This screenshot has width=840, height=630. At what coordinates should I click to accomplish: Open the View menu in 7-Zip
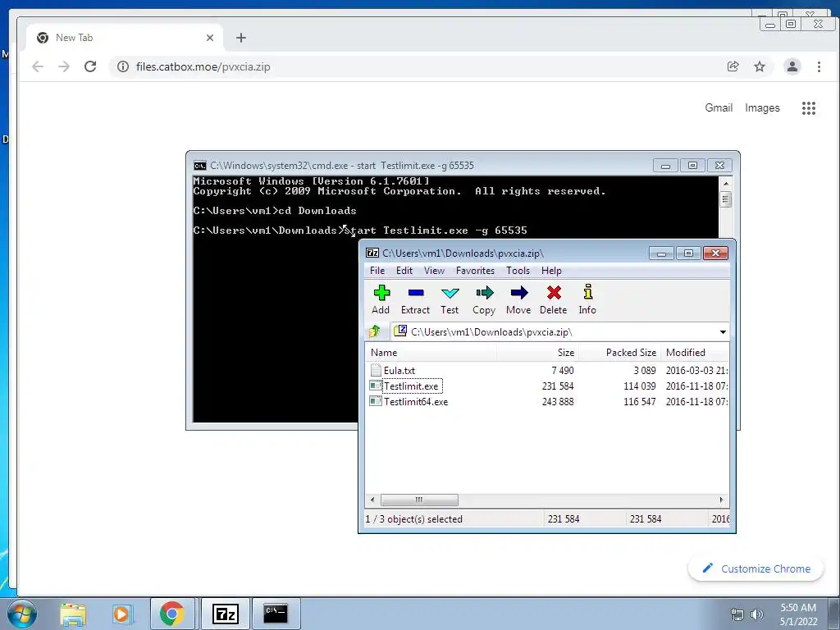pos(434,271)
